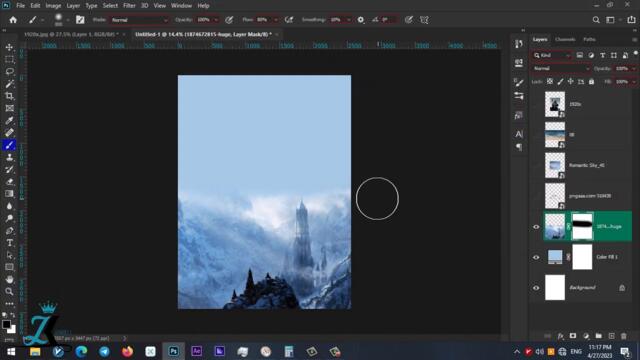Select the Zoom tool
The height and width of the screenshot is (360, 640).
point(9,291)
